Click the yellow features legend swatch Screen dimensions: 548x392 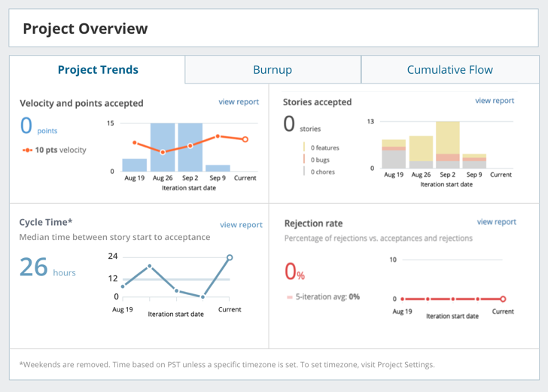304,147
